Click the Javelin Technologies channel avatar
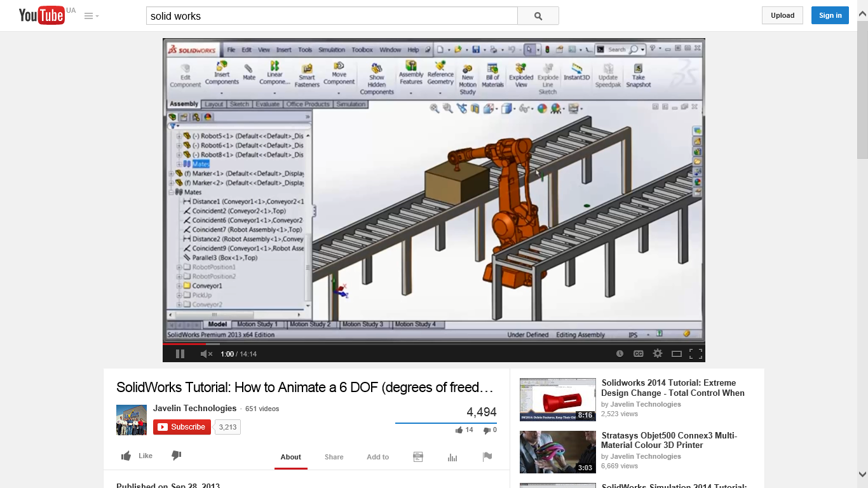Image resolution: width=868 pixels, height=488 pixels. coord(132,419)
